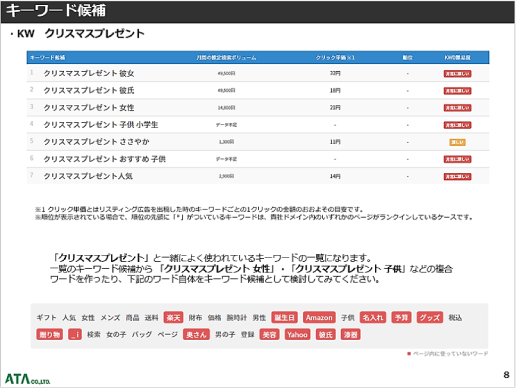
Task: Click the red 予算 tag
Action: (401, 318)
